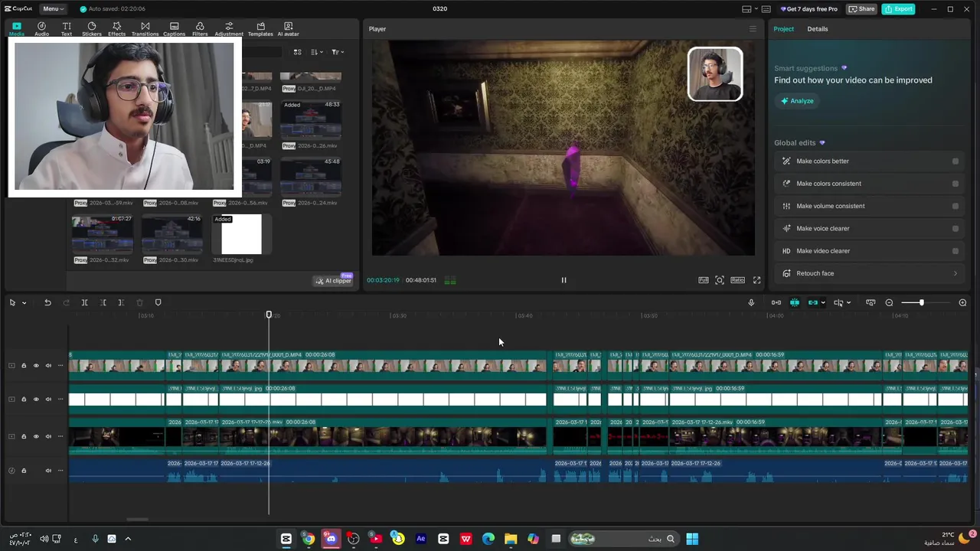Click the Analyze button
This screenshot has height=551, width=980.
pos(797,101)
